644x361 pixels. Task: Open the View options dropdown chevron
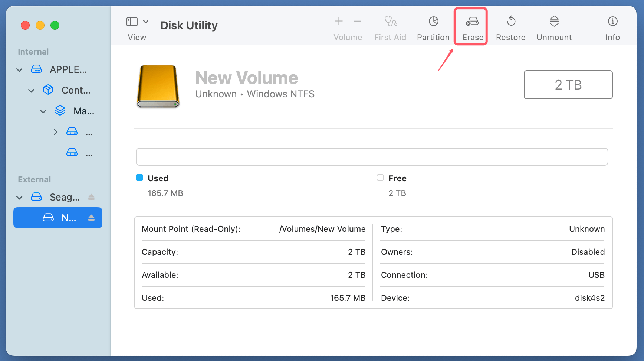(146, 22)
